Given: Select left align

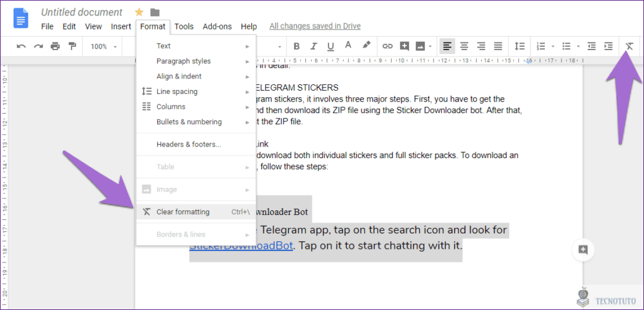Looking at the screenshot, I should [448, 46].
